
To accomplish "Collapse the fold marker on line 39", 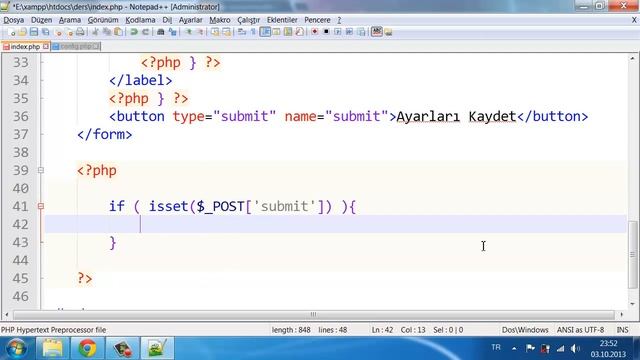I will [x=40, y=170].
